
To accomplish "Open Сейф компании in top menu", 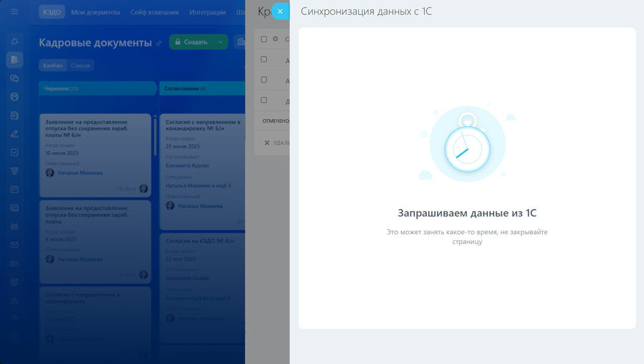I will pyautogui.click(x=154, y=12).
